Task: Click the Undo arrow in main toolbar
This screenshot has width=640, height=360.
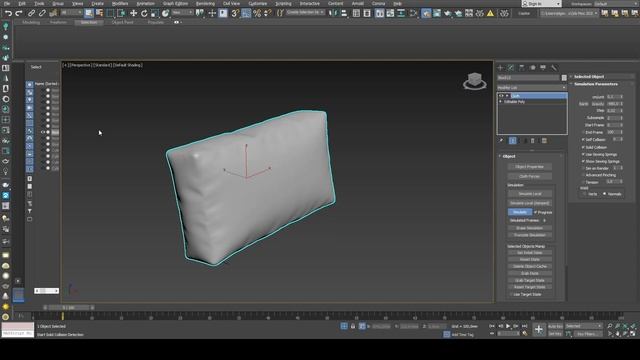Action: point(9,13)
